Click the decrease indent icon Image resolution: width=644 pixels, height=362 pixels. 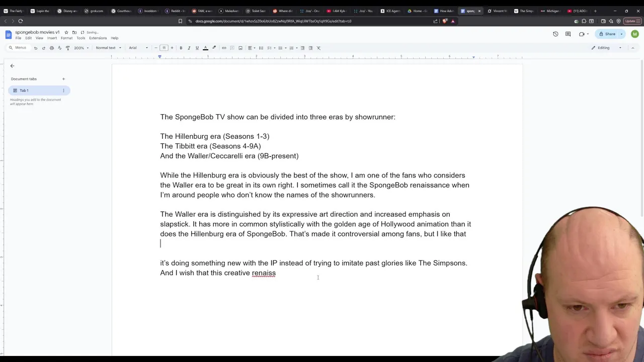[302, 48]
